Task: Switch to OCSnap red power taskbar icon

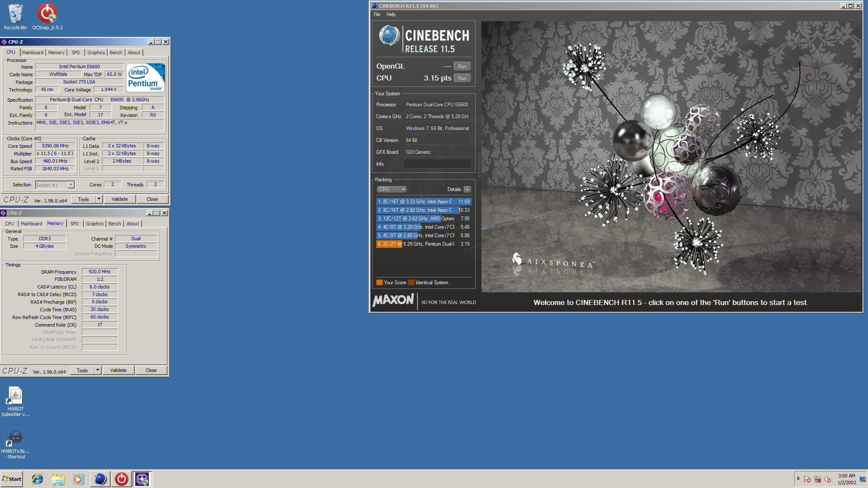Action: click(121, 479)
